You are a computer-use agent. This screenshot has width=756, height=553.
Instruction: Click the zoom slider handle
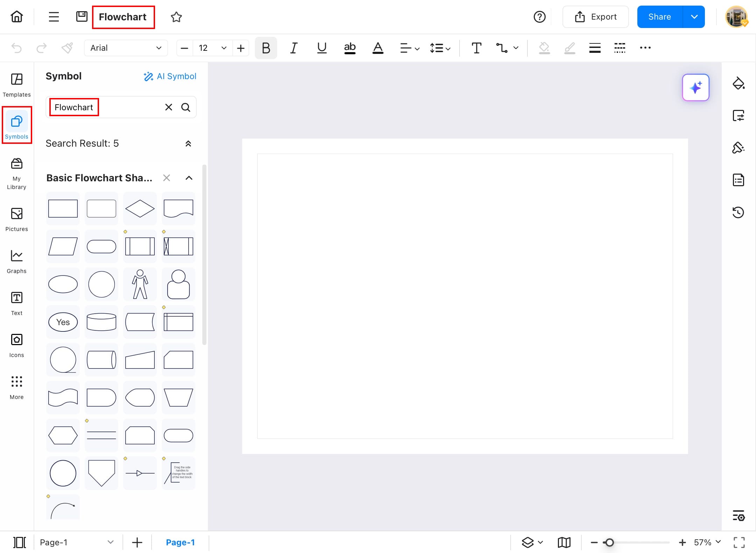tap(609, 542)
